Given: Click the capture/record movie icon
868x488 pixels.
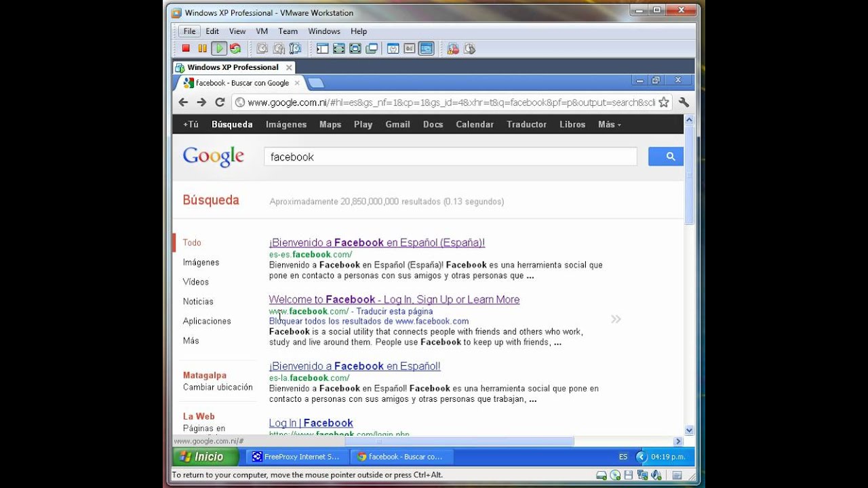Looking at the screenshot, I should coord(453,48).
